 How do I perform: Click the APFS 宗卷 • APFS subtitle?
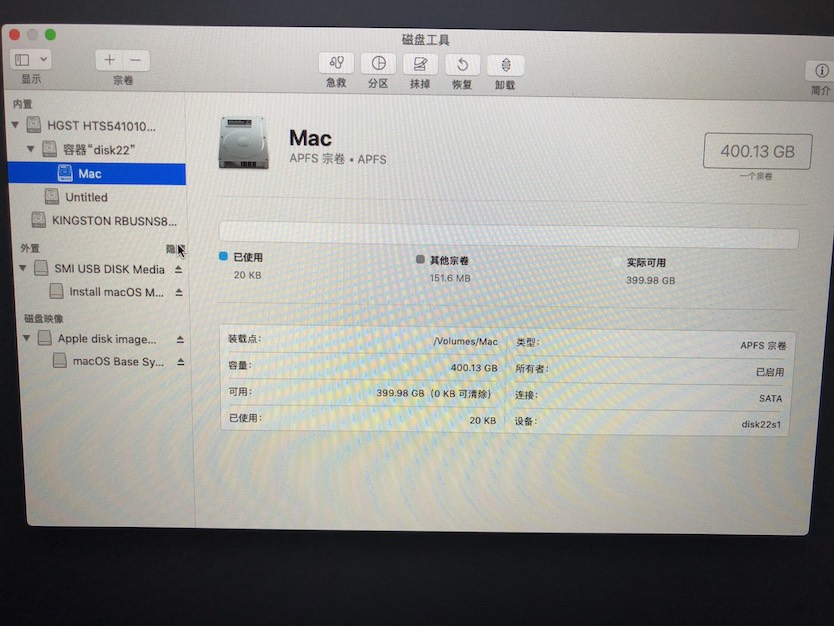tap(338, 159)
